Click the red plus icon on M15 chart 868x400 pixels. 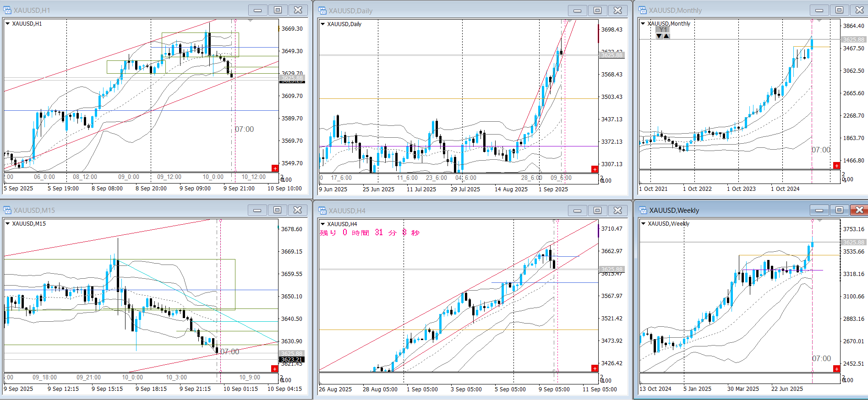tap(274, 369)
